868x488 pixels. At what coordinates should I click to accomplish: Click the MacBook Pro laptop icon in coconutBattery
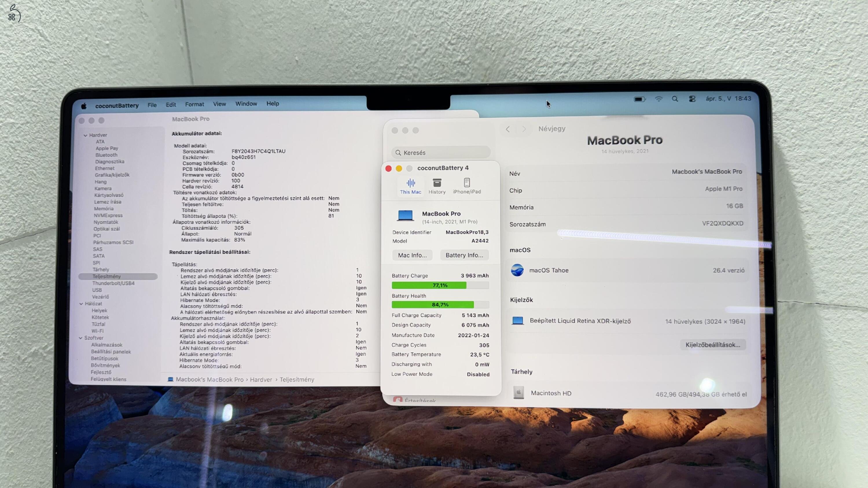tap(405, 216)
